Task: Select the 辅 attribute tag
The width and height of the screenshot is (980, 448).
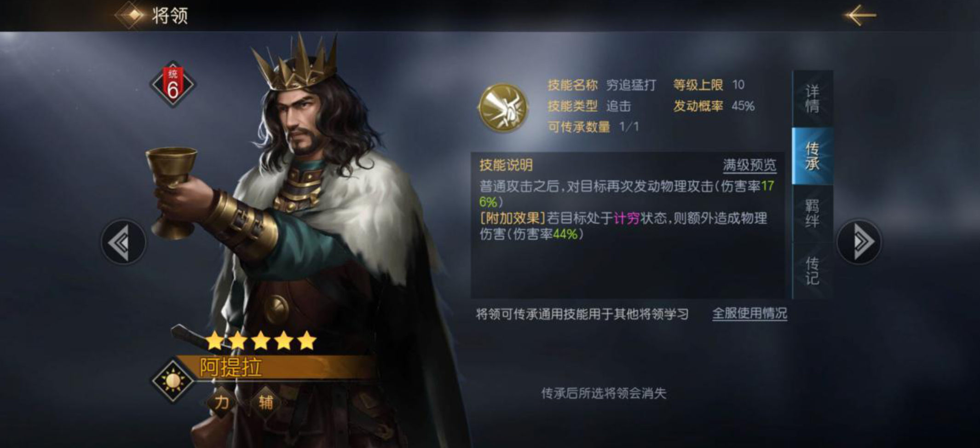Action: 265,402
